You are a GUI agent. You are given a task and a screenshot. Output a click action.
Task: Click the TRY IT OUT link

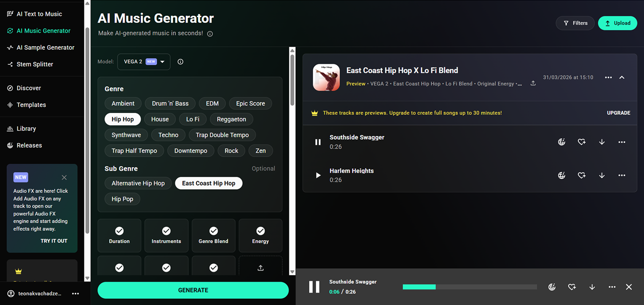(54, 241)
